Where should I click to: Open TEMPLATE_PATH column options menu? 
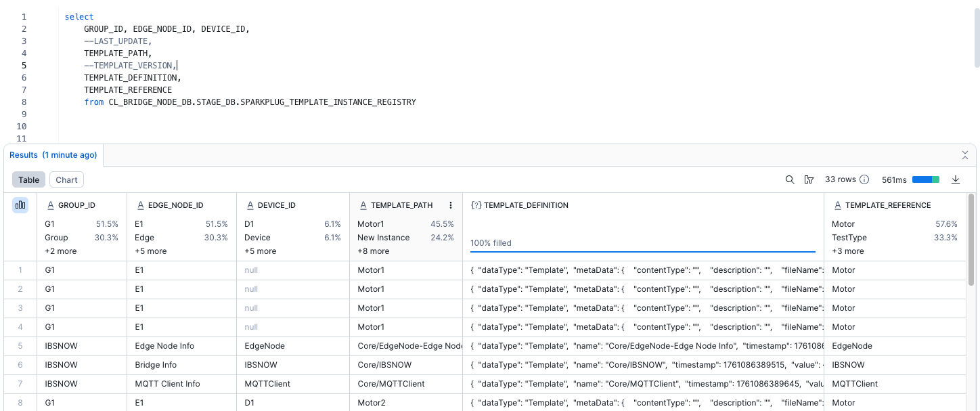point(451,205)
